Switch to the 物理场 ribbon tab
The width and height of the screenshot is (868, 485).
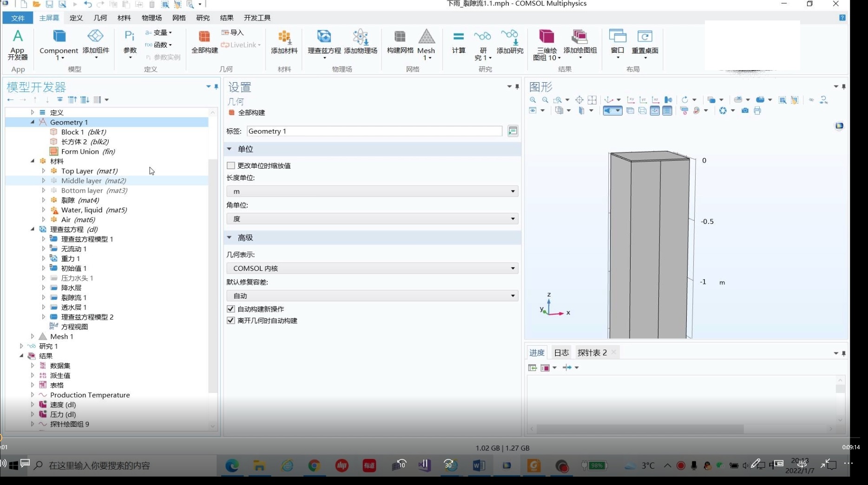tap(151, 18)
